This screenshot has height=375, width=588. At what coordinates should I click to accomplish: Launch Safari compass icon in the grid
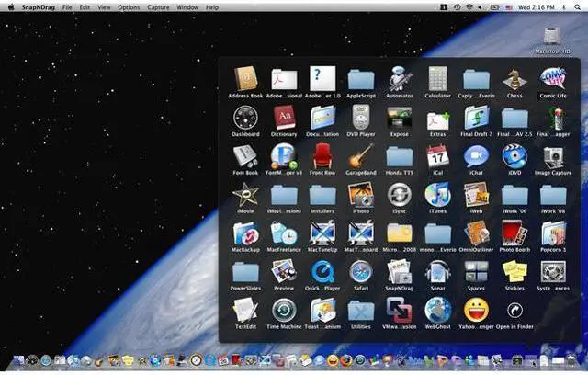pos(361,272)
